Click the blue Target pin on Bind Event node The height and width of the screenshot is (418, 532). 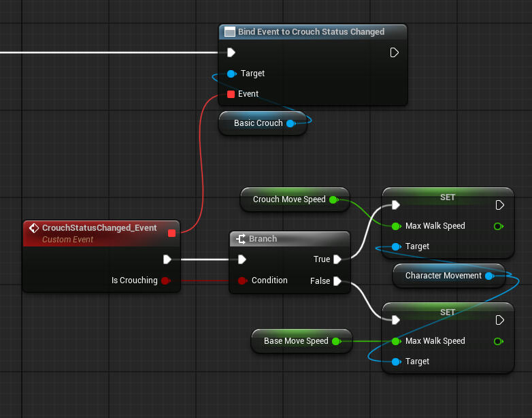(x=231, y=74)
